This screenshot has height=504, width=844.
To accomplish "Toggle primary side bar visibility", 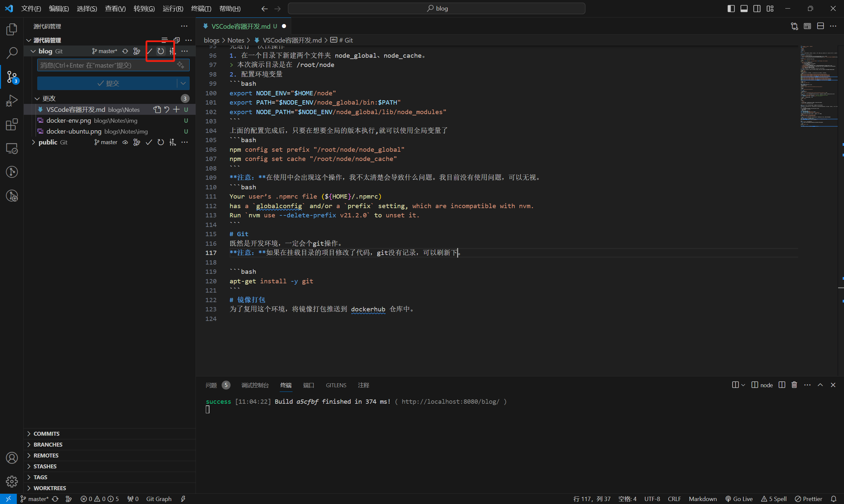I will (731, 9).
